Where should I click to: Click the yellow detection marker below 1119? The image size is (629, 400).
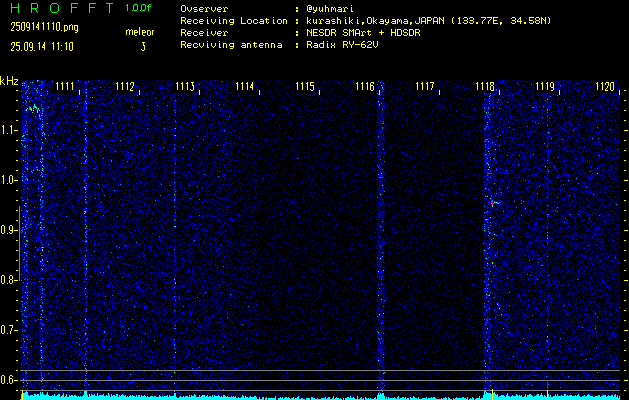[x=548, y=393]
